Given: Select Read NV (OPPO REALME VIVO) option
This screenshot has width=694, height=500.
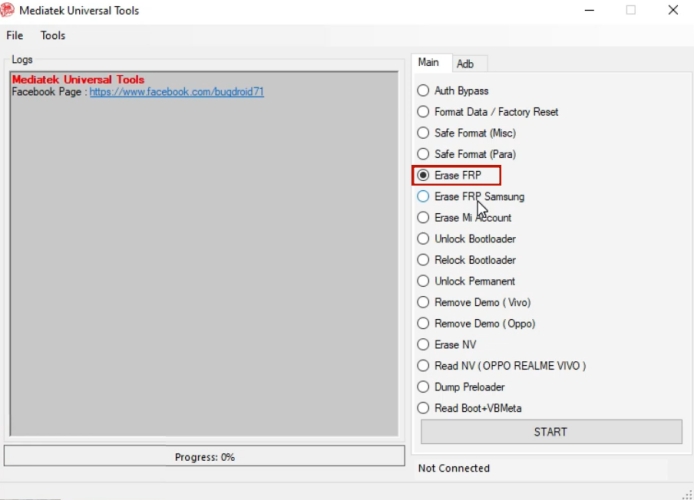Looking at the screenshot, I should point(501,366).
